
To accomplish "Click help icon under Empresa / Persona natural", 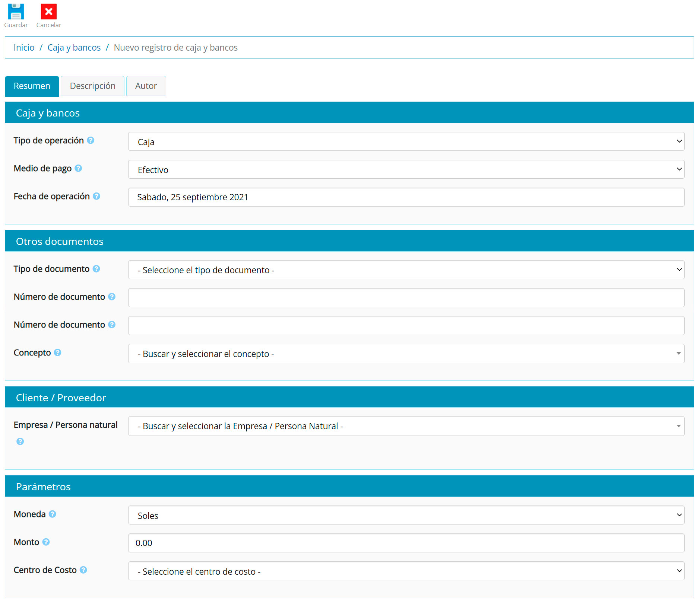I will [x=20, y=441].
